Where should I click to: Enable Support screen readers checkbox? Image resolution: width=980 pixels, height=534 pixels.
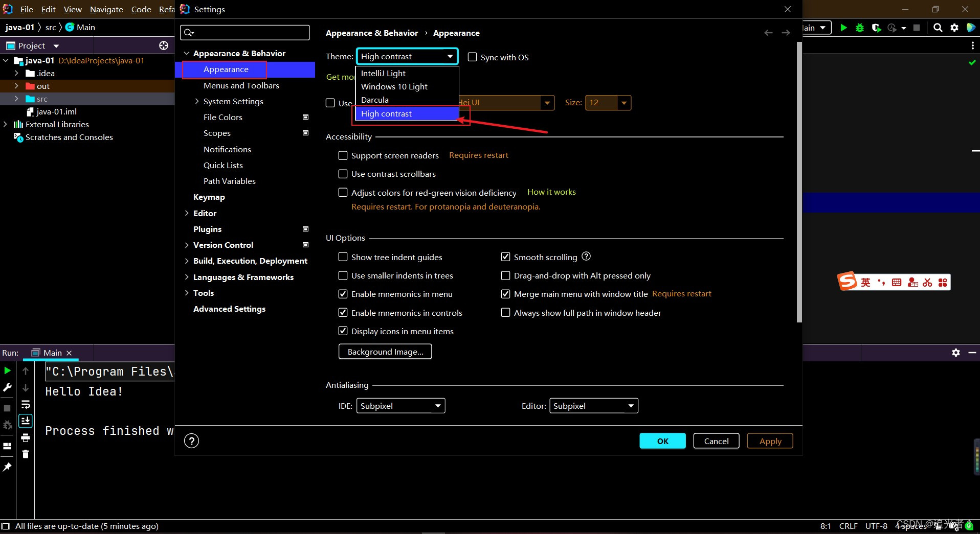343,155
